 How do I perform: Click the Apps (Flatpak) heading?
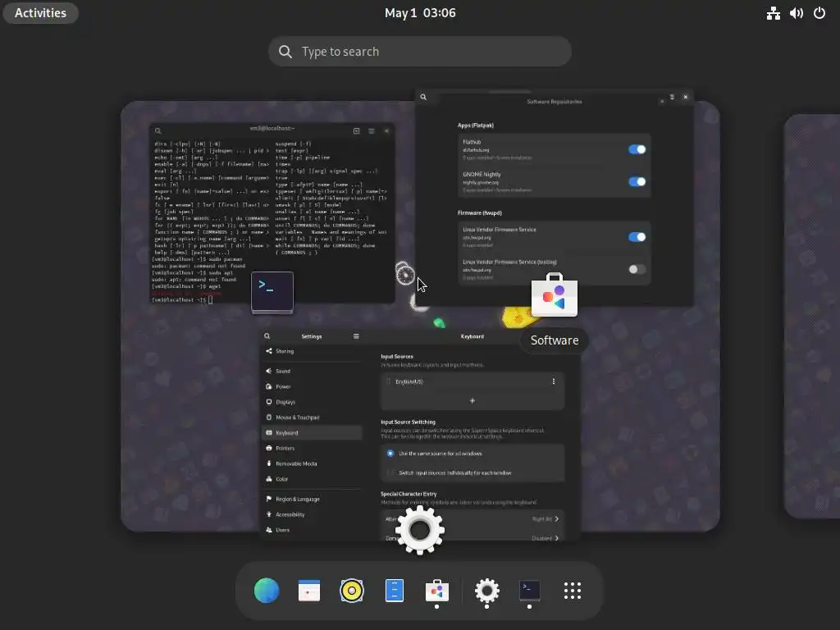pyautogui.click(x=476, y=126)
